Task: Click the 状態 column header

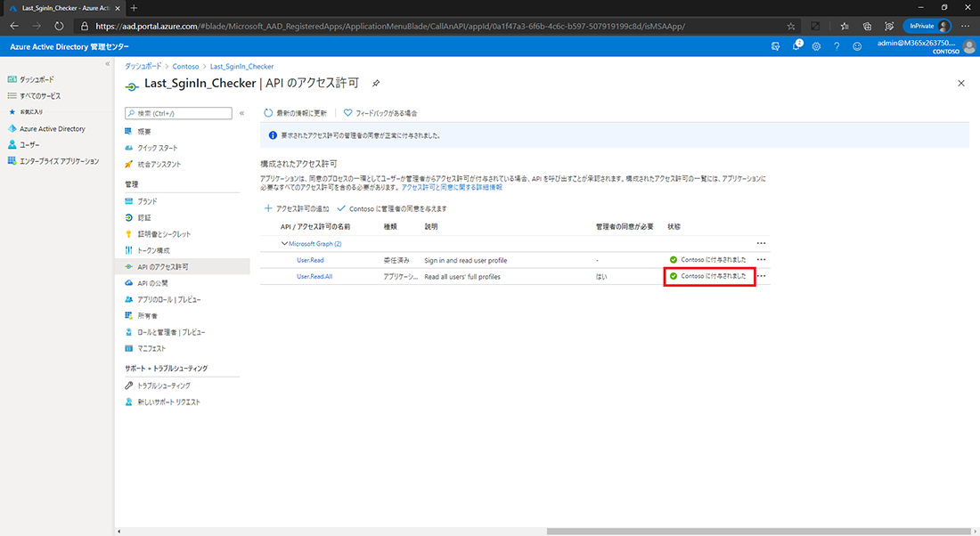Action: tap(674, 227)
